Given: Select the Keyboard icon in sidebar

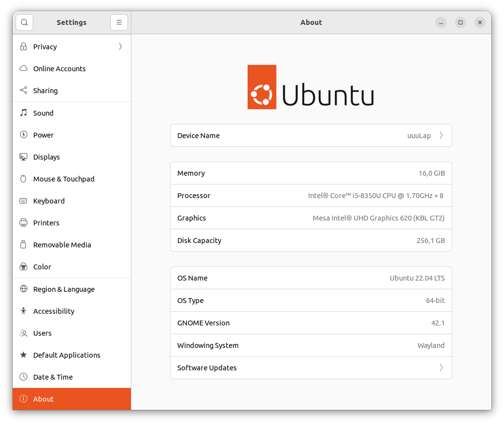Looking at the screenshot, I should (23, 201).
